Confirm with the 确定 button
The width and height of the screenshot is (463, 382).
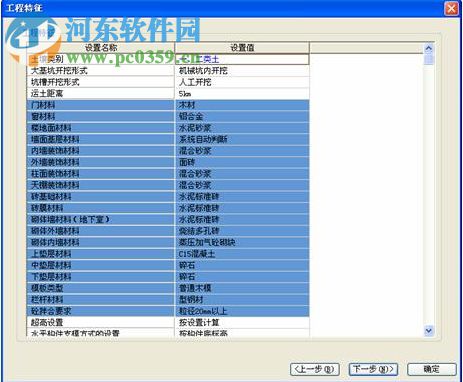(x=432, y=369)
